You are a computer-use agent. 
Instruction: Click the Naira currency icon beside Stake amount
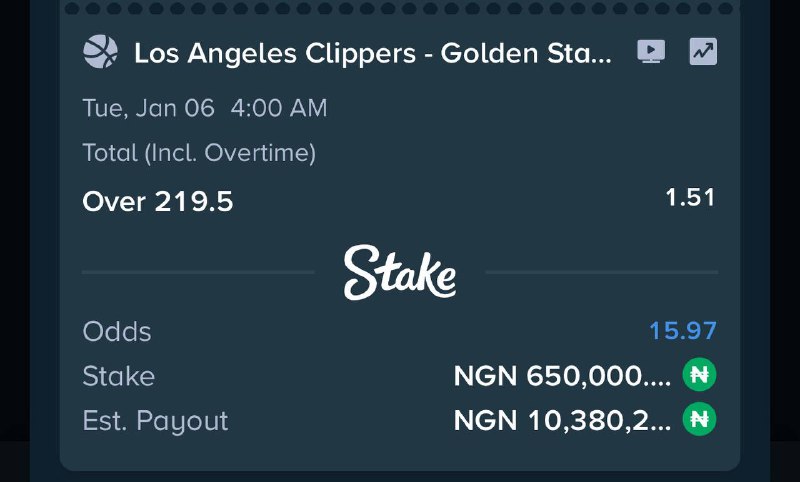pos(700,376)
